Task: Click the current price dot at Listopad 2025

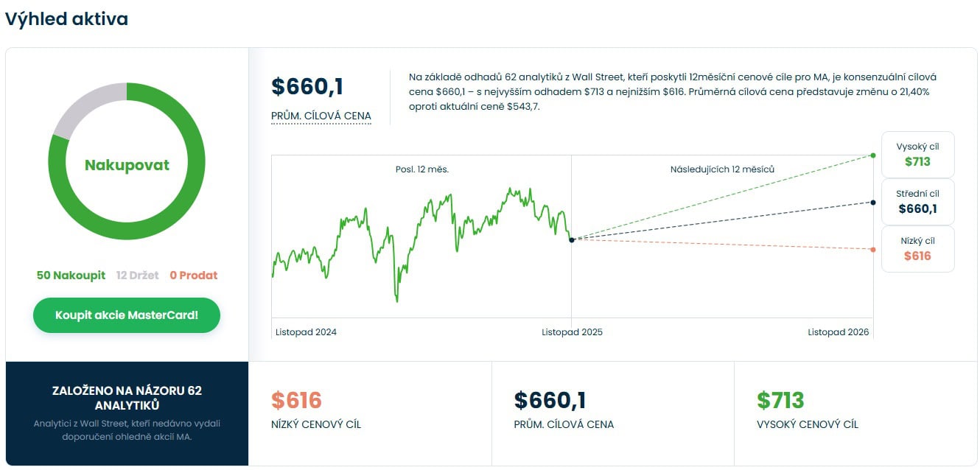Action: (x=572, y=240)
